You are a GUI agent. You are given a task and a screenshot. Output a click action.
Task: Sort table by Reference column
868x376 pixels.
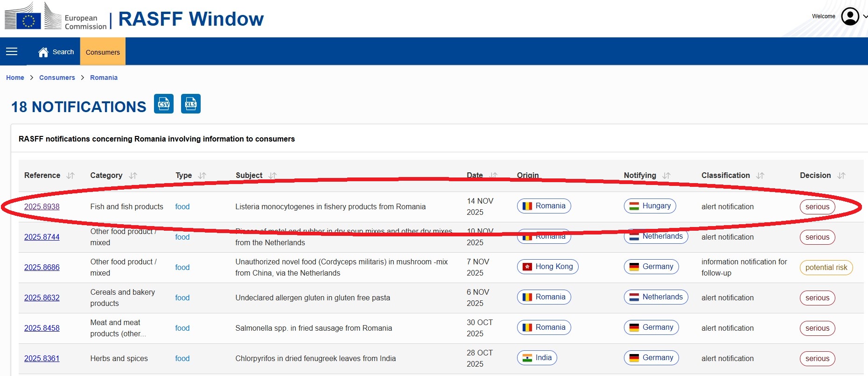click(x=70, y=176)
